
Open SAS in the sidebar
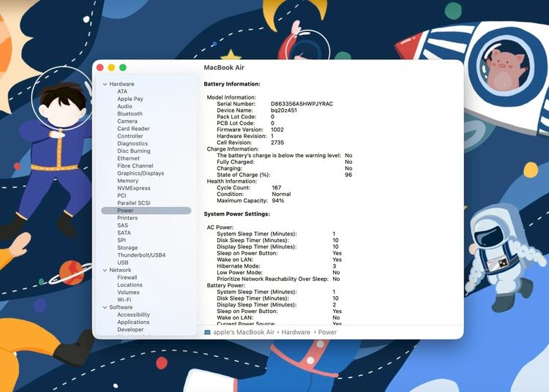(x=122, y=225)
